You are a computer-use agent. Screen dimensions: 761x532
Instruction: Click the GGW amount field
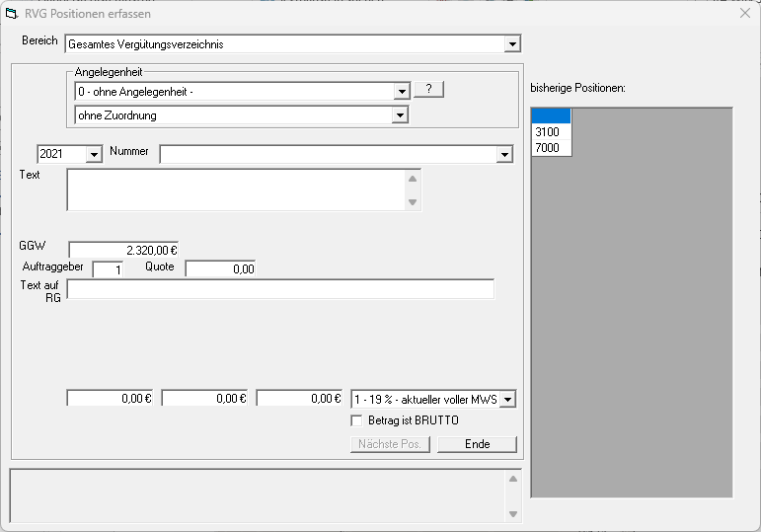coord(123,250)
